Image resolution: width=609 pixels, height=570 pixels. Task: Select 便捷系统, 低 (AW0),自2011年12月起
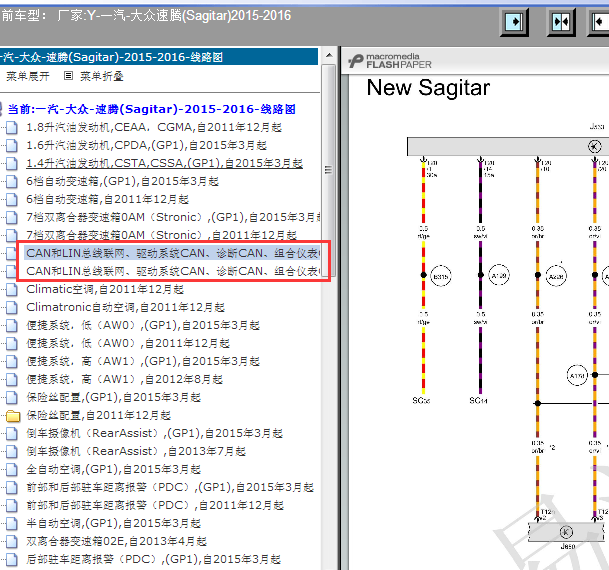(x=128, y=343)
